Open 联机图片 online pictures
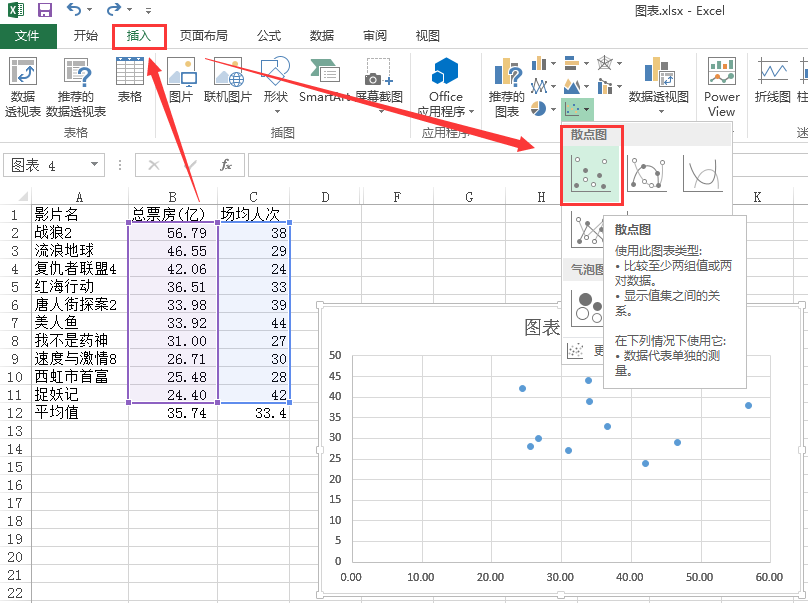Screen dimensions: 808x603 (228, 80)
